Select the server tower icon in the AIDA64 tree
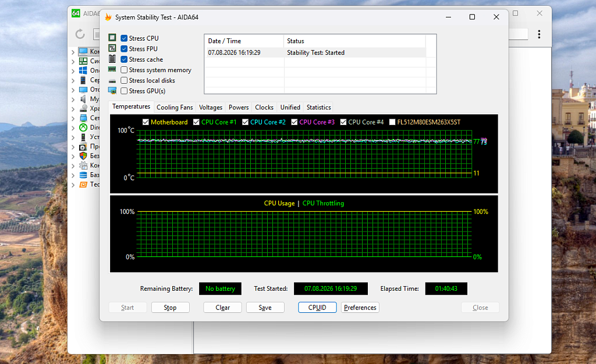This screenshot has width=596, height=364. coord(83,80)
